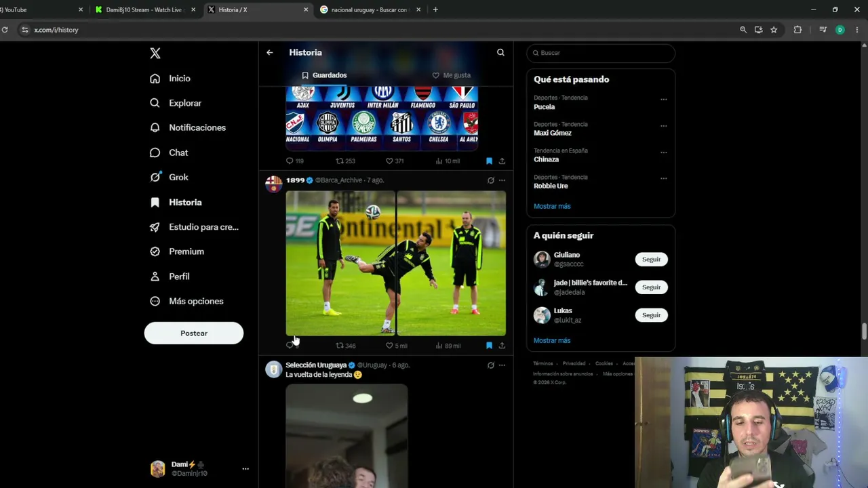Follow jade with Seguir button
The image size is (868, 488).
pos(651,287)
